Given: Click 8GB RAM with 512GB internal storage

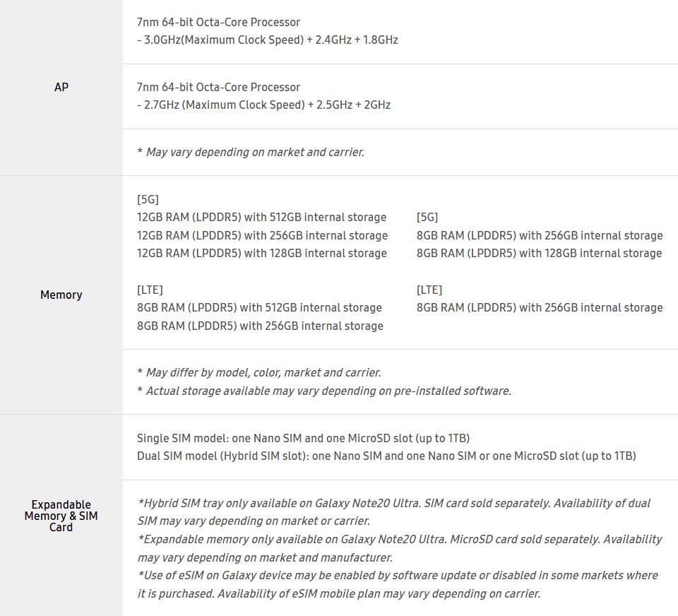Looking at the screenshot, I should pos(259,308).
